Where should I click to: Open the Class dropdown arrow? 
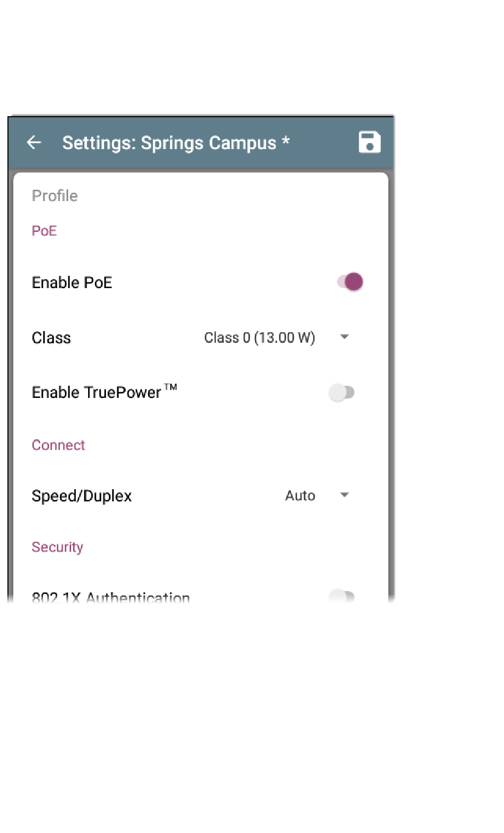pyautogui.click(x=344, y=337)
